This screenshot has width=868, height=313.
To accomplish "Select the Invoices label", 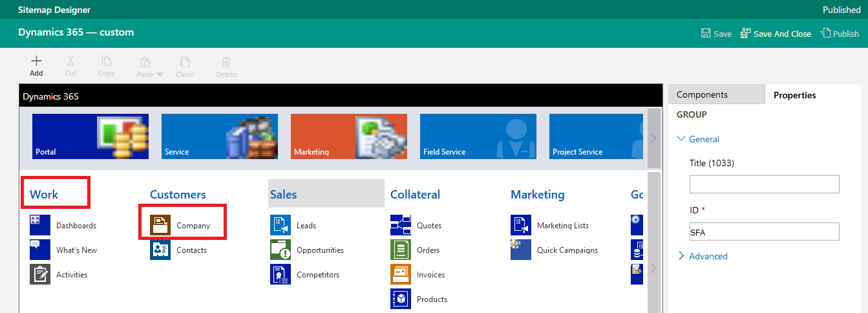I will click(431, 275).
